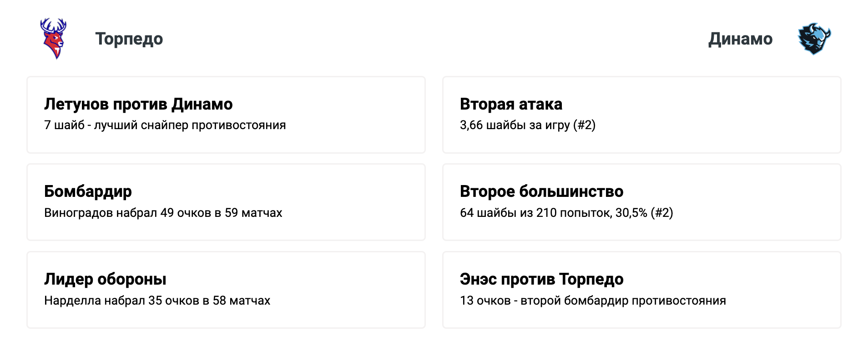
Task: Select the empty right side of Второе большинство card
Action: tap(764, 202)
